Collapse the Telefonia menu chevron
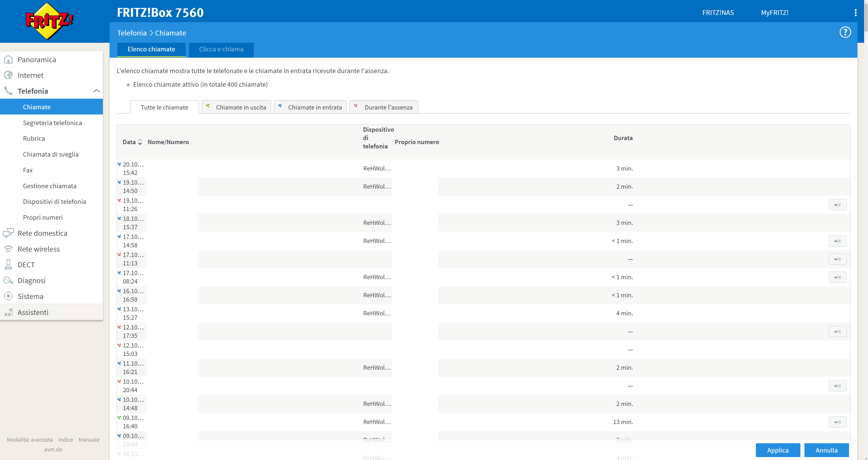868x460 pixels. point(96,91)
